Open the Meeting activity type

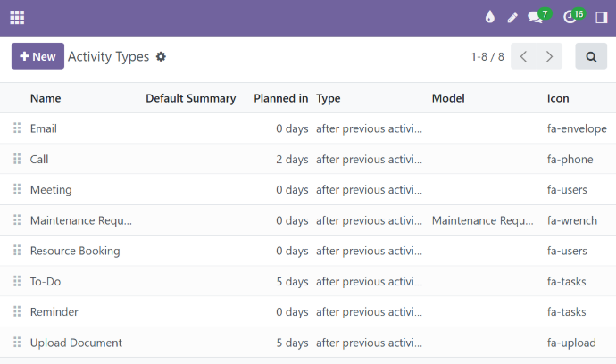coord(51,190)
